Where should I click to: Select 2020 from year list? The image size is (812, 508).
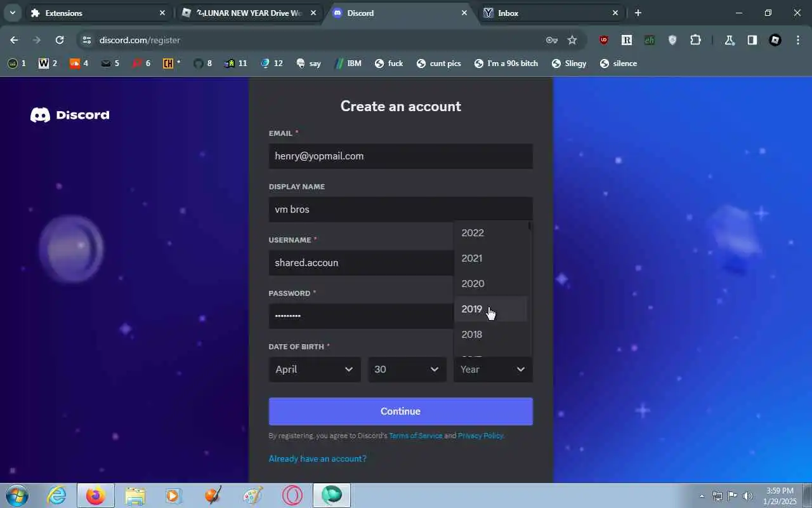tap(490, 284)
